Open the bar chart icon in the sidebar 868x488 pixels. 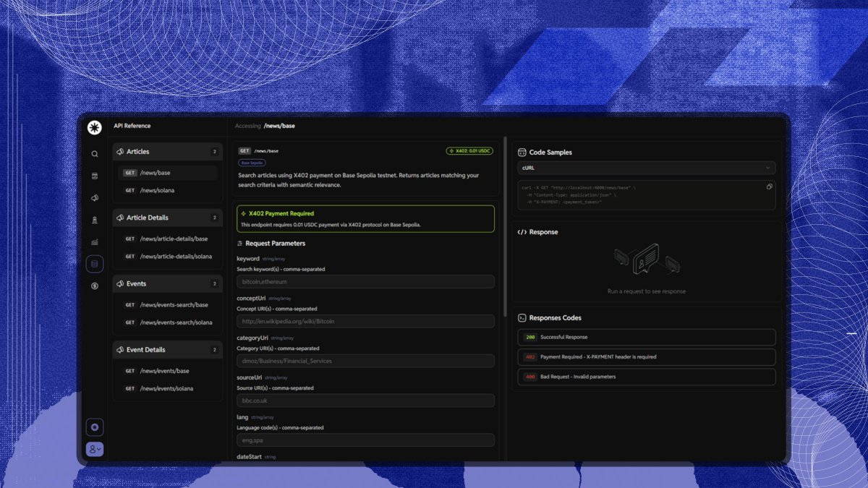[x=95, y=241]
